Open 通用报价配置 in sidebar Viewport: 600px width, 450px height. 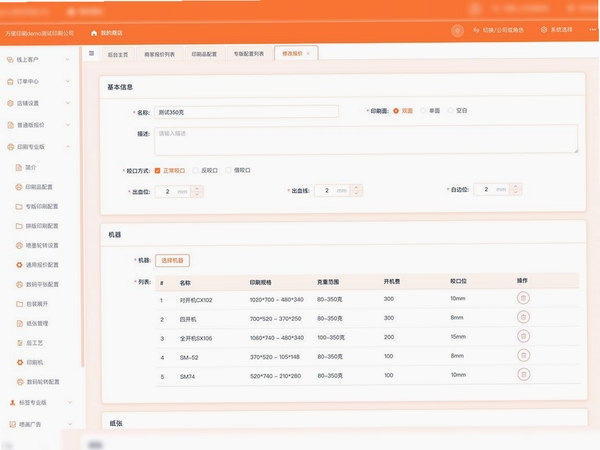coord(42,265)
